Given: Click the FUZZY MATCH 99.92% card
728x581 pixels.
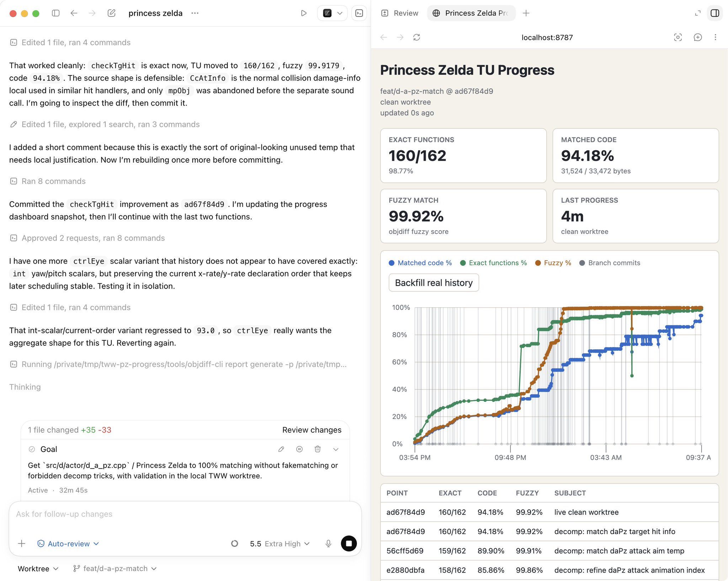Looking at the screenshot, I should 463,216.
